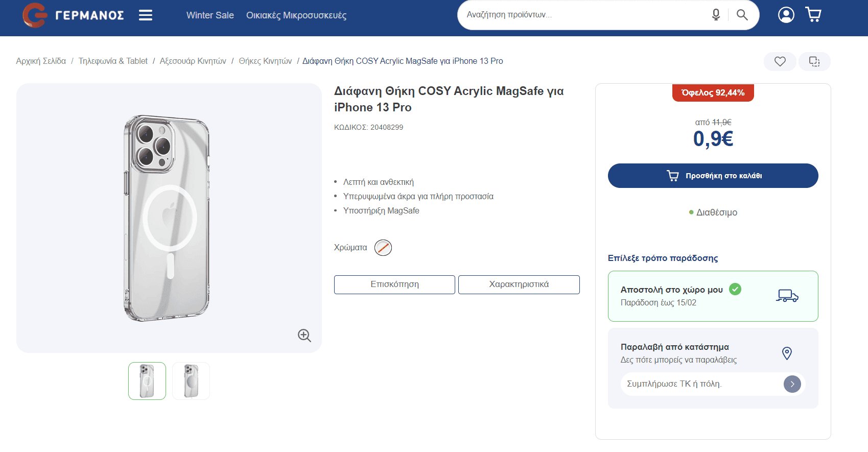This screenshot has width=868, height=452.
Task: Go to Τηλεφωνία & Tablet breadcrumb
Action: click(113, 61)
